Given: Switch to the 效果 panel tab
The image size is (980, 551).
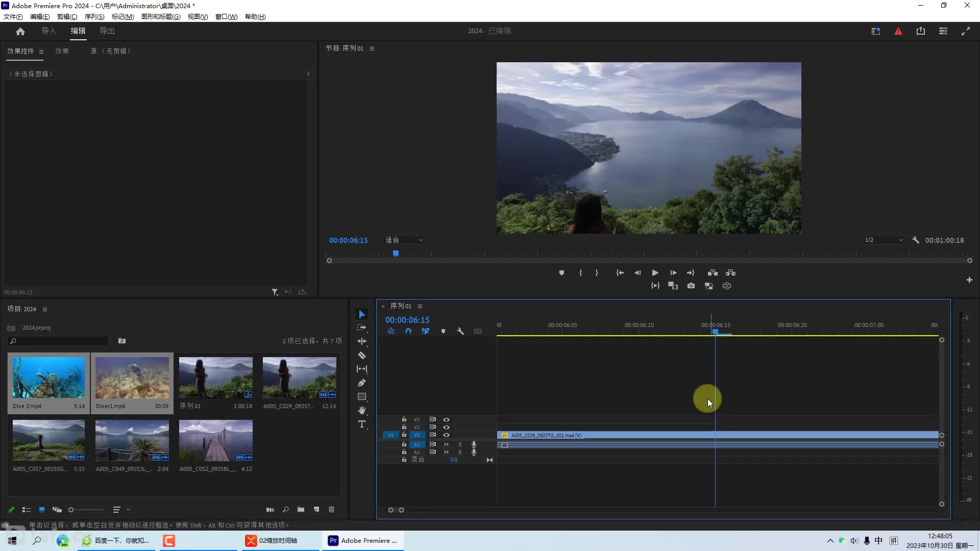Looking at the screenshot, I should (x=62, y=51).
